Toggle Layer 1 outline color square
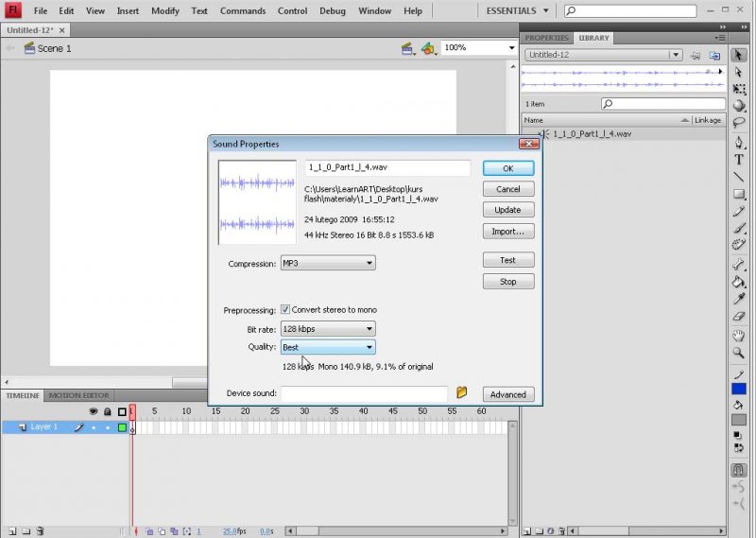This screenshot has height=538, width=756. (x=122, y=427)
